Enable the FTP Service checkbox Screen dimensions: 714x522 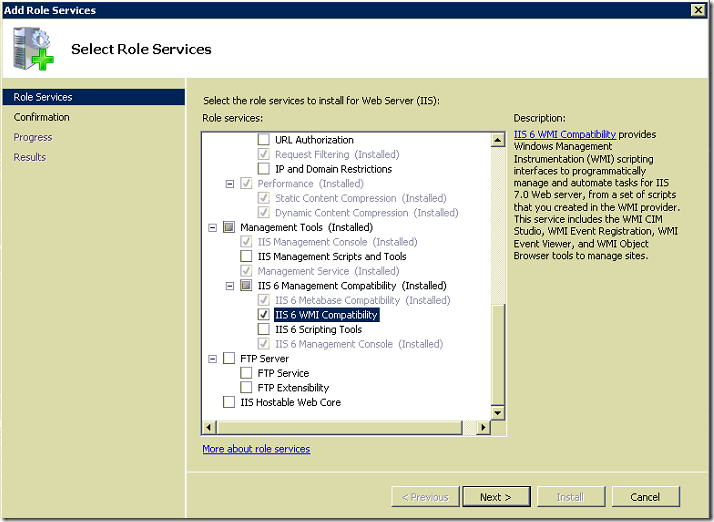[x=246, y=373]
